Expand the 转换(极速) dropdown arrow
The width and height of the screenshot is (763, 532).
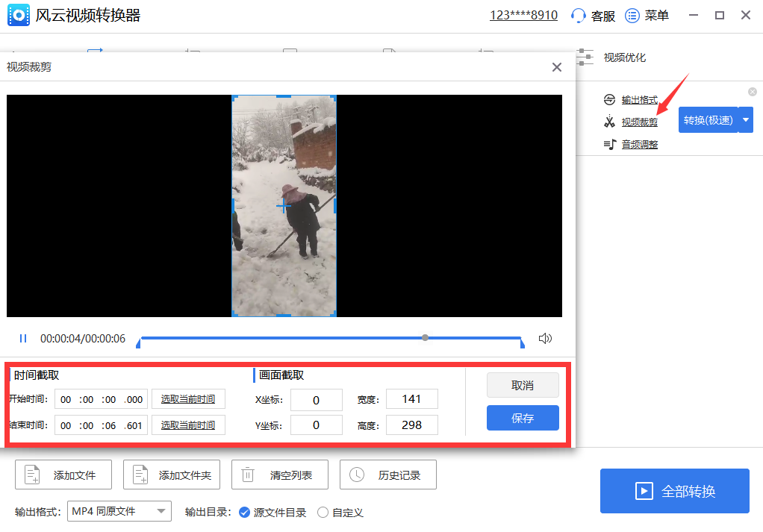(746, 120)
